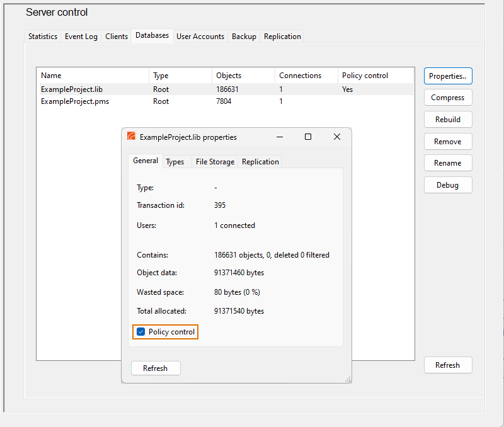
Task: Click the Rebuild database button
Action: click(448, 120)
